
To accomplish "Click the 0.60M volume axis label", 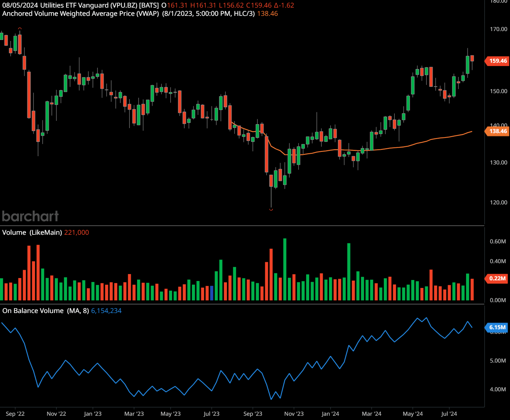I will pyautogui.click(x=498, y=241).
